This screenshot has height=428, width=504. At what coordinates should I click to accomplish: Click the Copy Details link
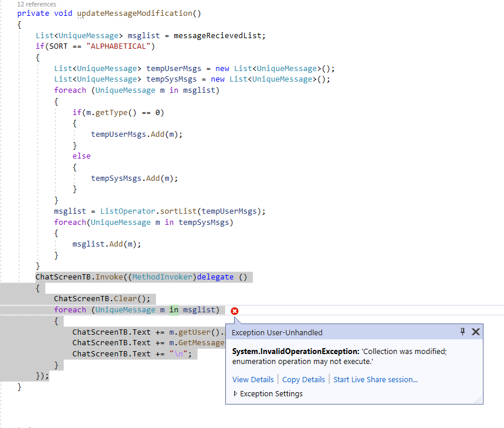303,379
